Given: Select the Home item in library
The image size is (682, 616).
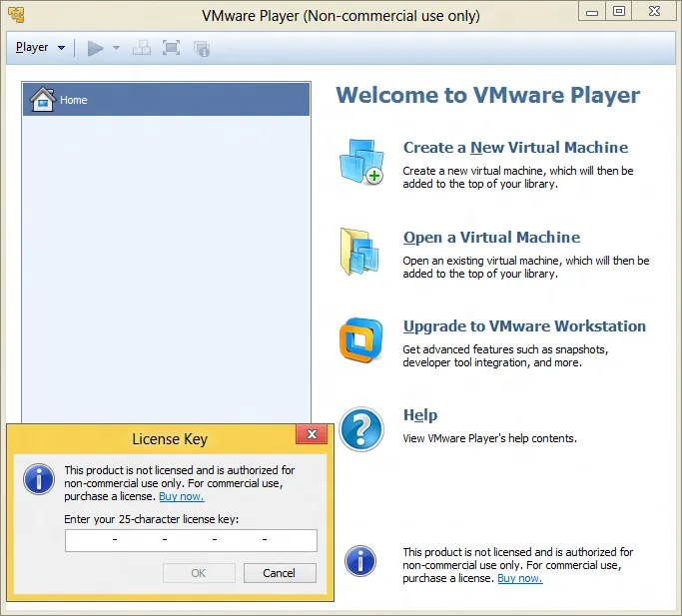Looking at the screenshot, I should pyautogui.click(x=166, y=100).
